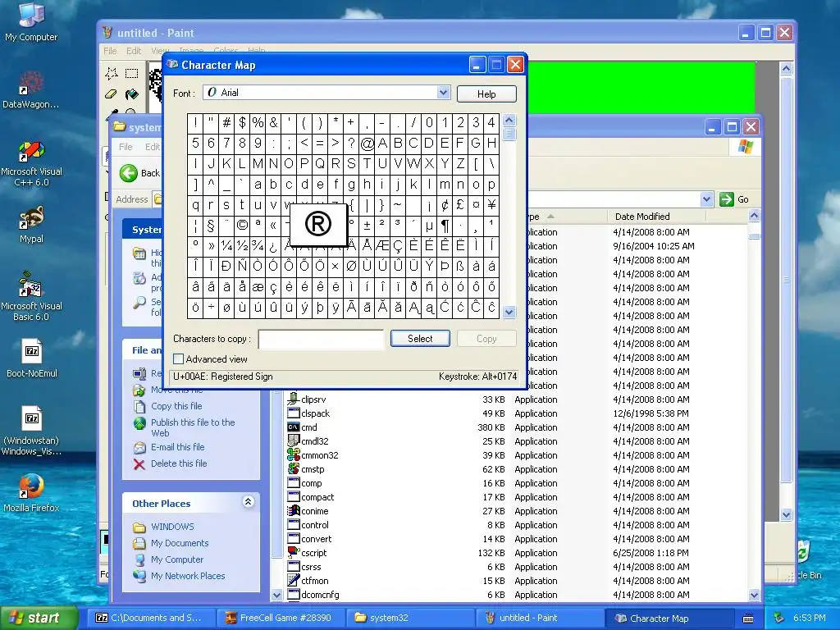Screen dimensions: 840x630
Task: Click dcomcnfg file name in list
Action: tap(320, 595)
